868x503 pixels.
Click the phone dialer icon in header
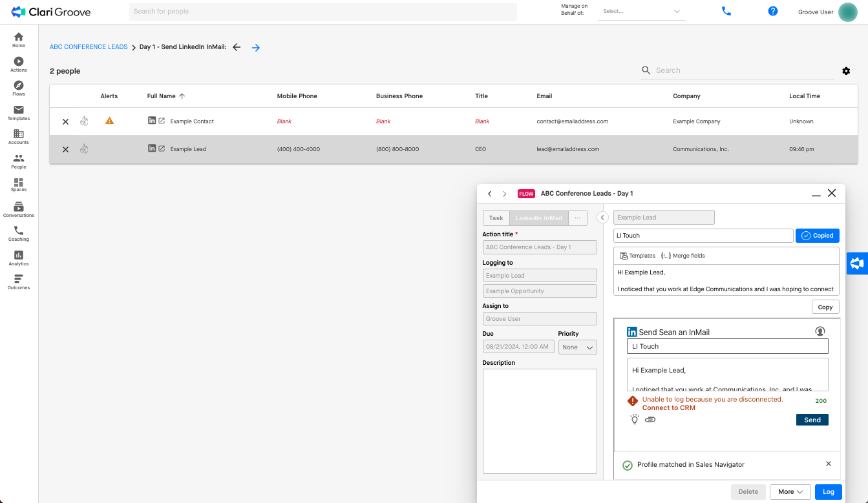726,11
